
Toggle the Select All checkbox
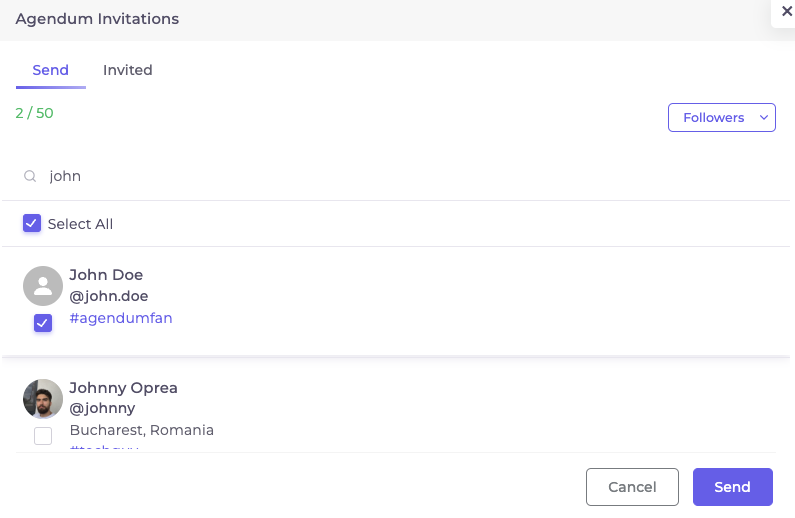point(32,223)
